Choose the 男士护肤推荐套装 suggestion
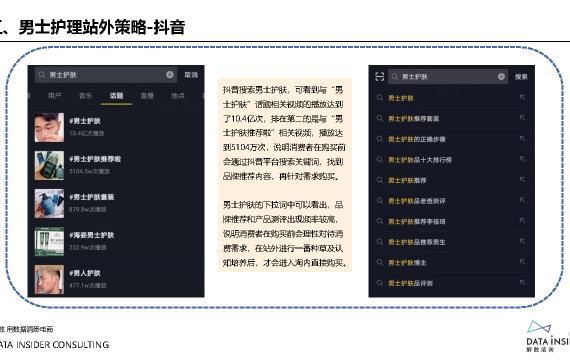 (414, 119)
